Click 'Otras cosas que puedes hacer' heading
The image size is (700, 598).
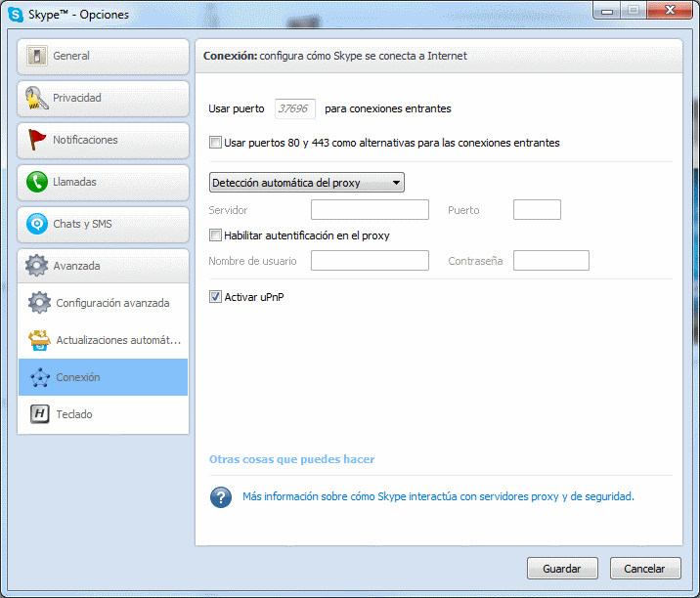[292, 459]
